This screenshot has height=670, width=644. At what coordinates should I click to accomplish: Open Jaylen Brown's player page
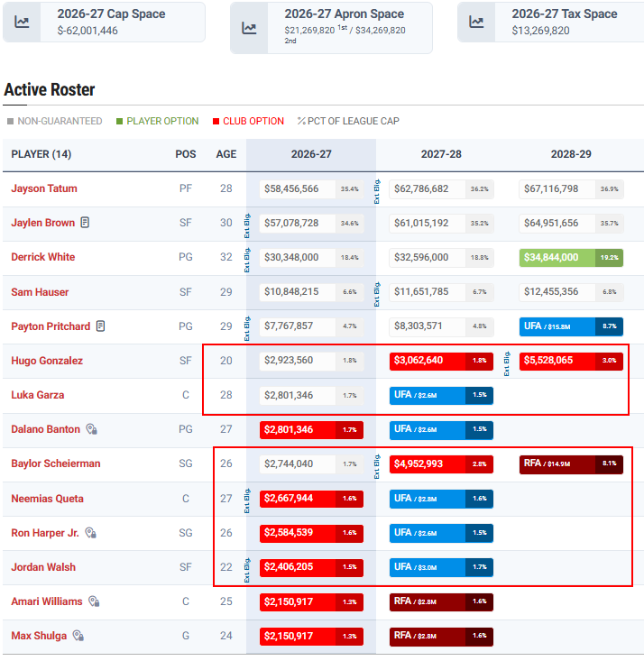coord(42,223)
